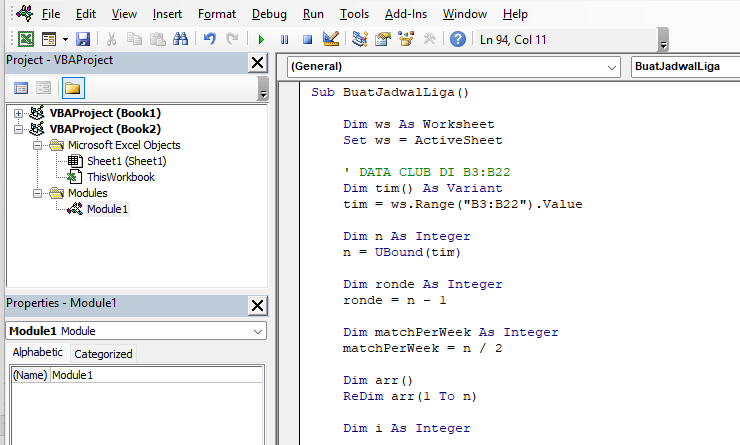Image resolution: width=740 pixels, height=445 pixels.
Task: Open the View menu
Action: 124,14
